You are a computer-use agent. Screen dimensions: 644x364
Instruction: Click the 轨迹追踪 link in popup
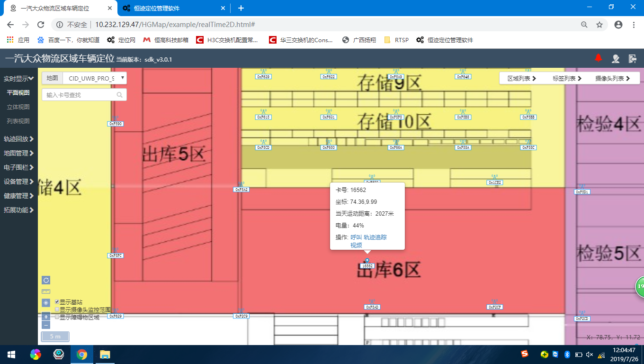coord(375,237)
